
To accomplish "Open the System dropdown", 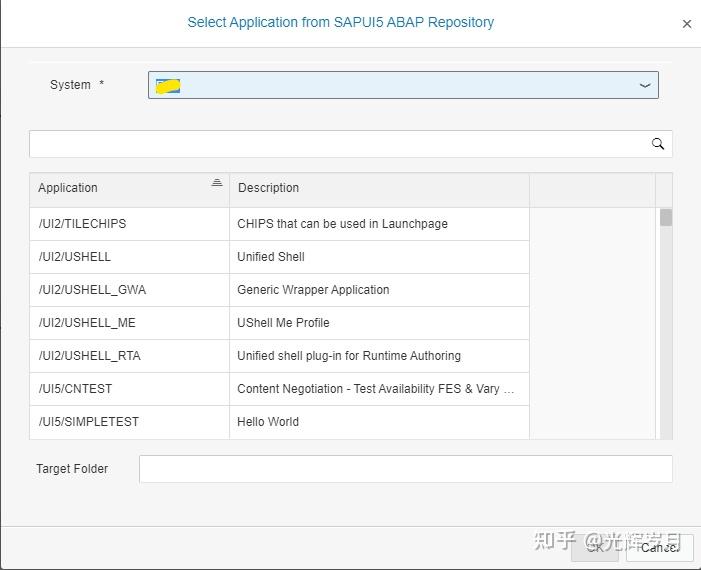I will click(402, 85).
